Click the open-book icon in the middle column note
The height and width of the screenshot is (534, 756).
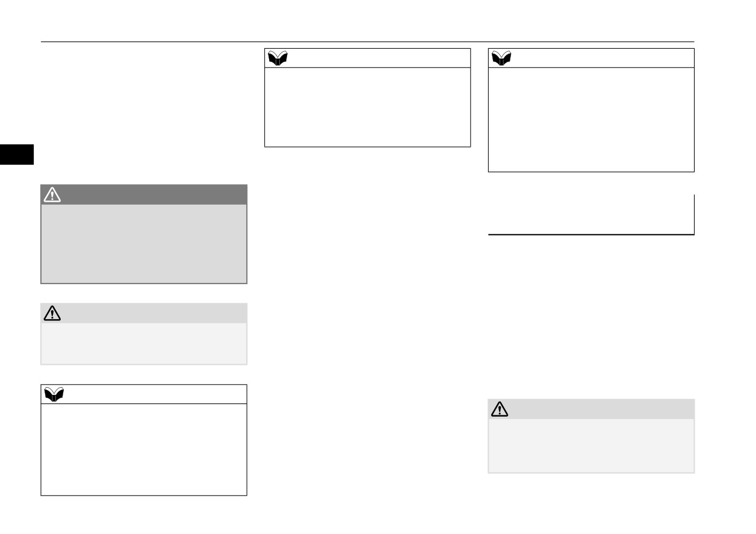(278, 58)
